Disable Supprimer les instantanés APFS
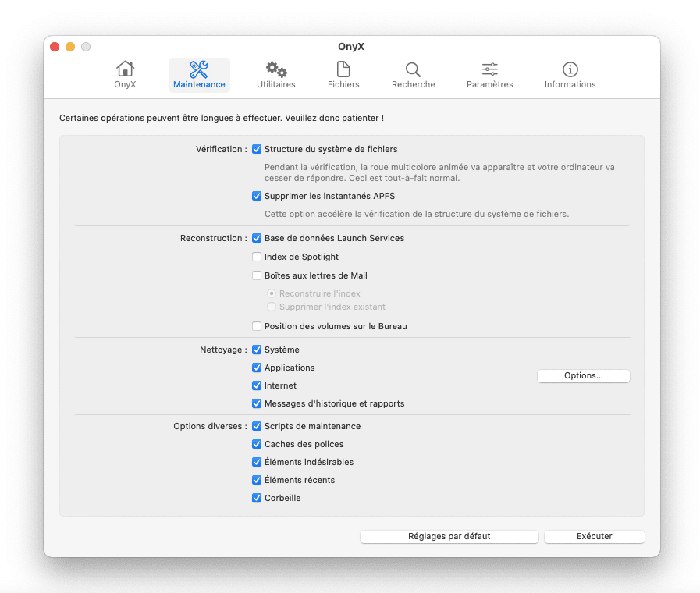This screenshot has width=700, height=593. point(257,196)
